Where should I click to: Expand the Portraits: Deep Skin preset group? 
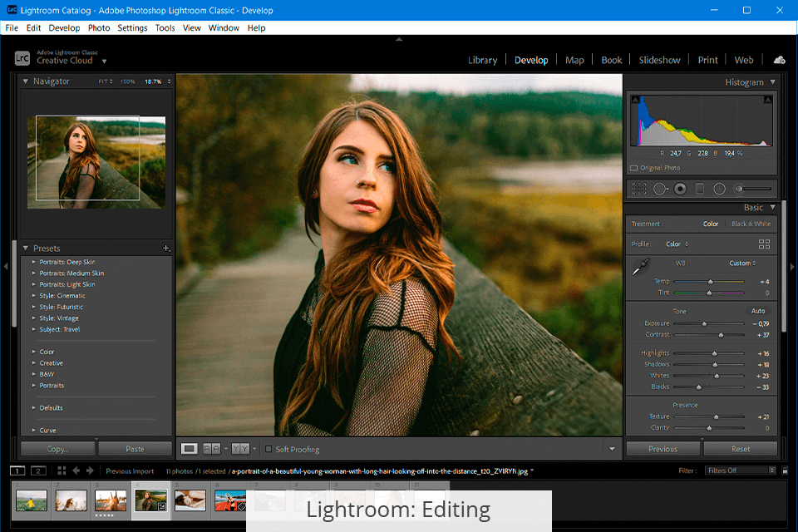(34, 262)
